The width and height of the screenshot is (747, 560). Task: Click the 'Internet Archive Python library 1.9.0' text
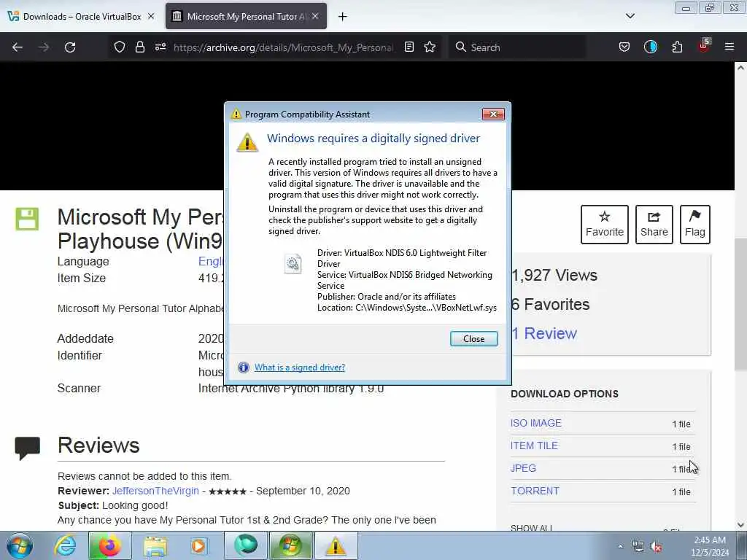(x=291, y=388)
